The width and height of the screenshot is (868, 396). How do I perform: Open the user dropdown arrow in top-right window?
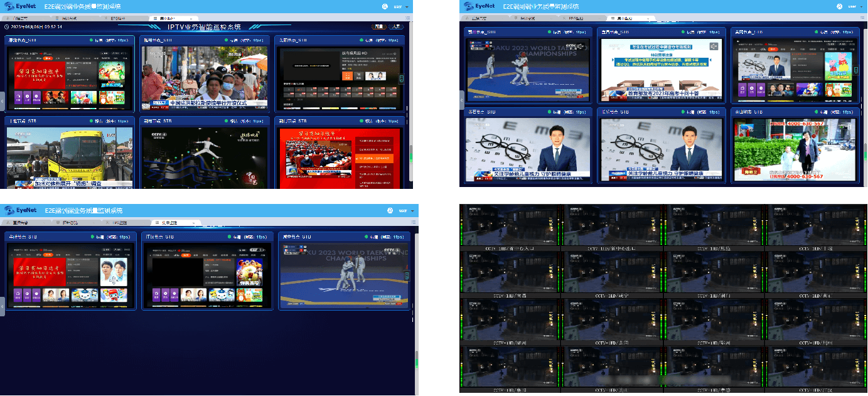point(862,7)
